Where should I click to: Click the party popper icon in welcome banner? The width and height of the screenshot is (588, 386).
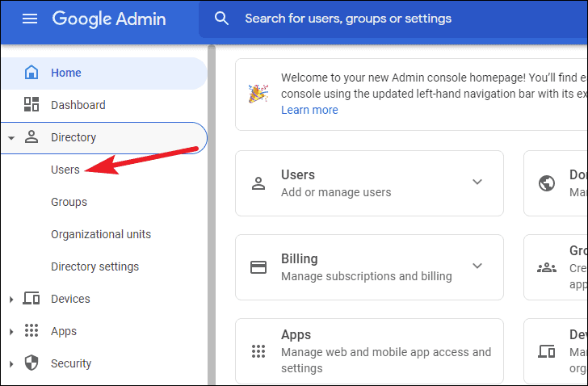[258, 94]
